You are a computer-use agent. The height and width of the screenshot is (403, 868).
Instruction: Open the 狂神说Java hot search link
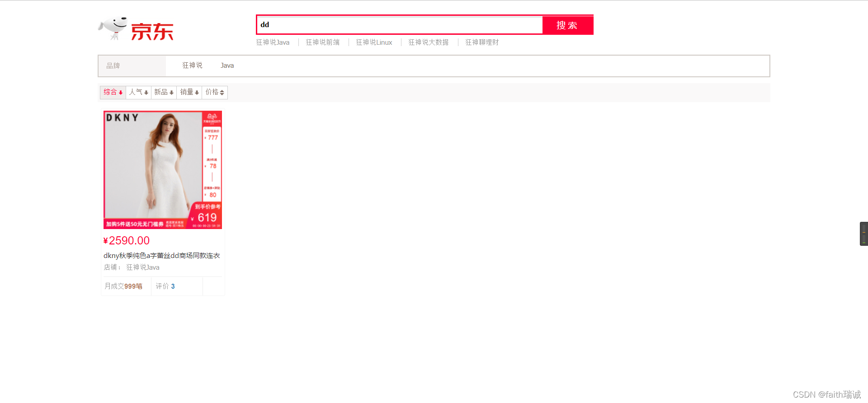click(273, 42)
